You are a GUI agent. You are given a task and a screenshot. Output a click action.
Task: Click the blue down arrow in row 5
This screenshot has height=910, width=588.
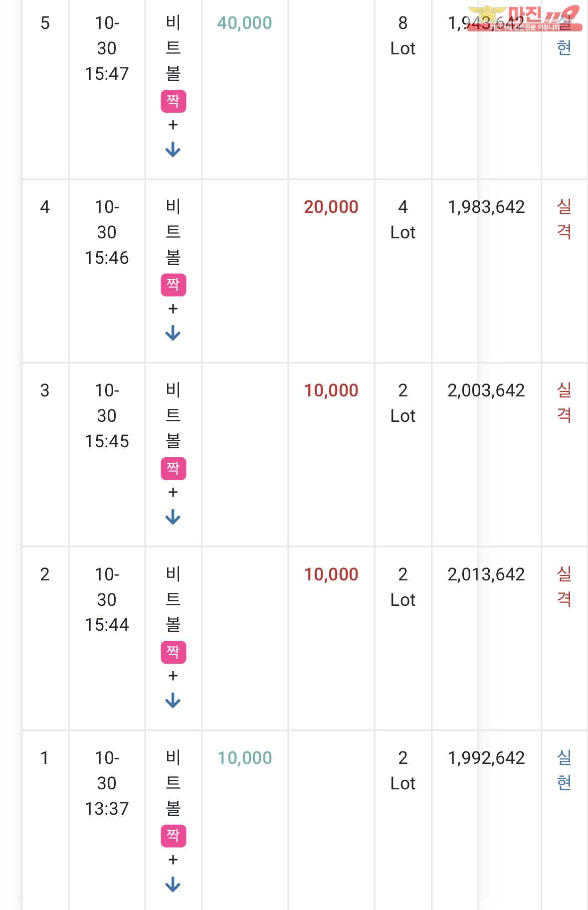173,150
